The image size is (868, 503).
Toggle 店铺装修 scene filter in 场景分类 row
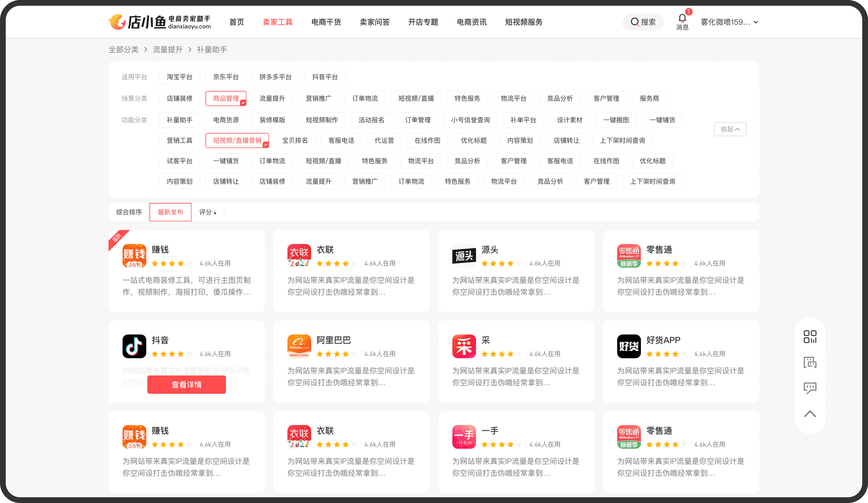point(180,98)
